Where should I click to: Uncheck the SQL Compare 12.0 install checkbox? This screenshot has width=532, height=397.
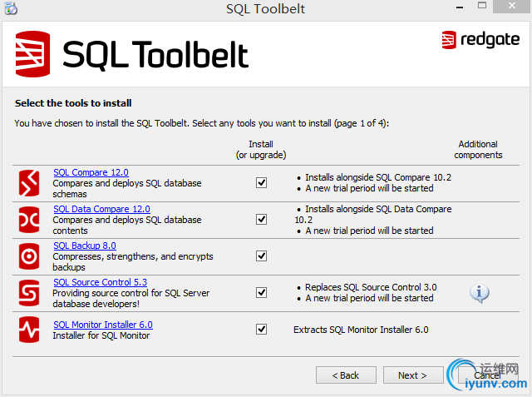(261, 183)
